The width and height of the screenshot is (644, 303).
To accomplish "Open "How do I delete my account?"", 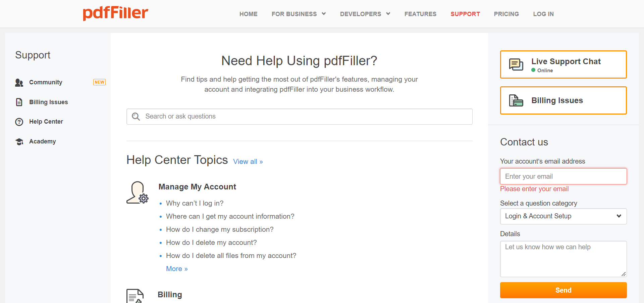I will [x=211, y=243].
